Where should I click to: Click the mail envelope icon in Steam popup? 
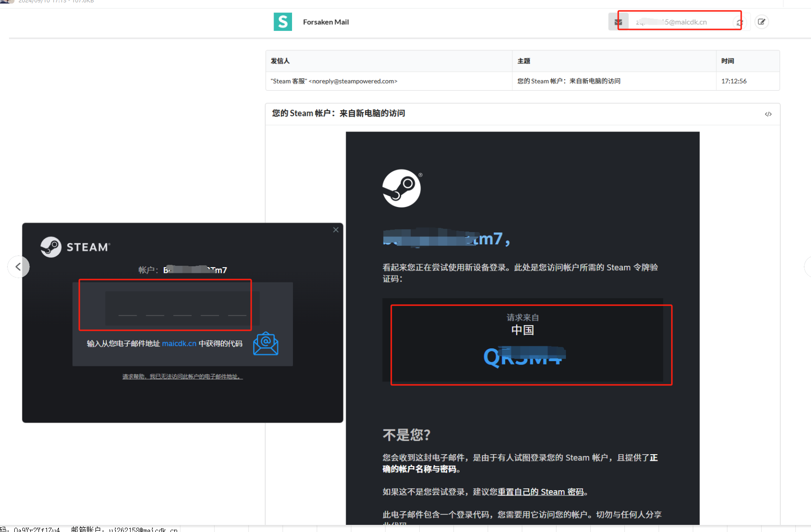pos(265,344)
